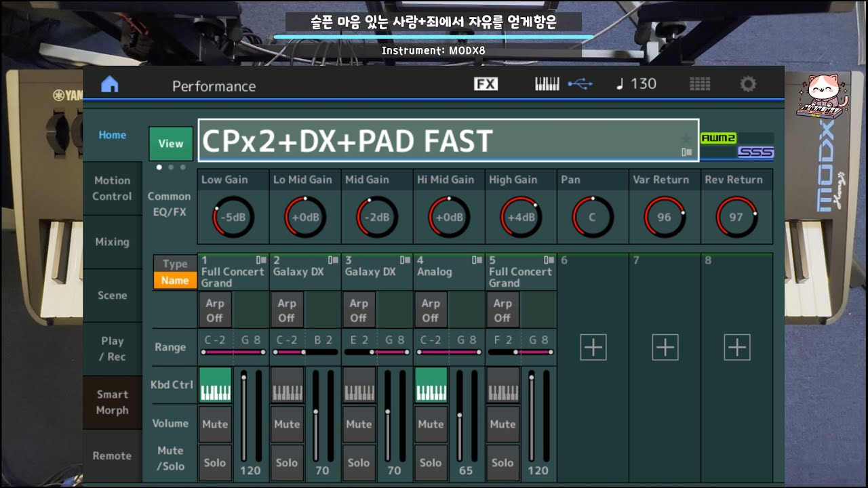Add a part in slot 7
The height and width of the screenshot is (488, 868).
(665, 347)
